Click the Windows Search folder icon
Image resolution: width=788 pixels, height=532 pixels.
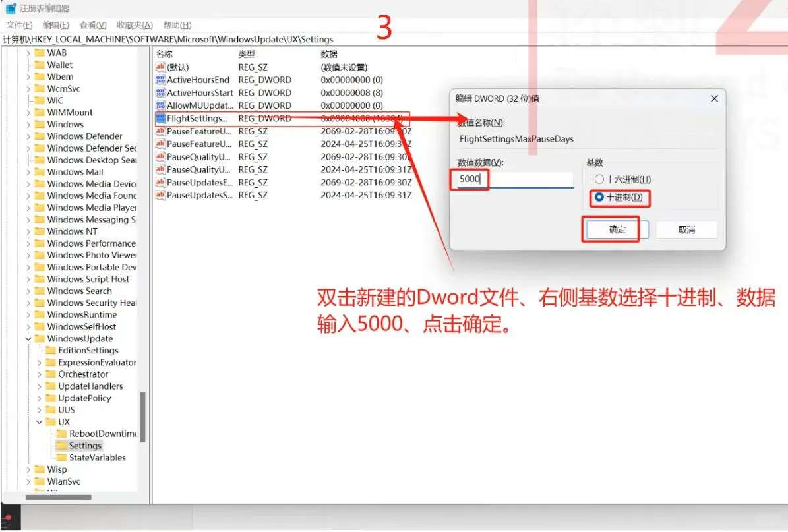(x=39, y=291)
